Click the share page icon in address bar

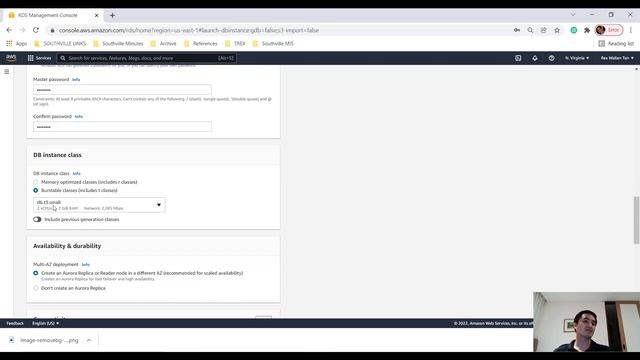click(543, 30)
